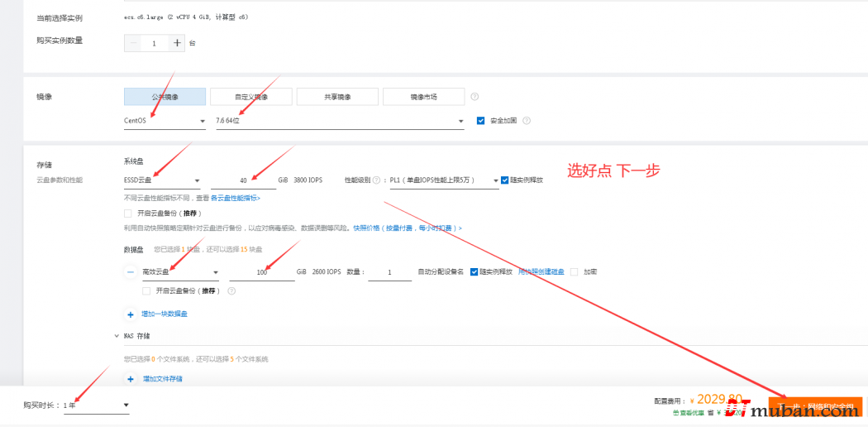The image size is (868, 427).
Task: Click plus icon for 增加一块数据盘
Action: [131, 314]
